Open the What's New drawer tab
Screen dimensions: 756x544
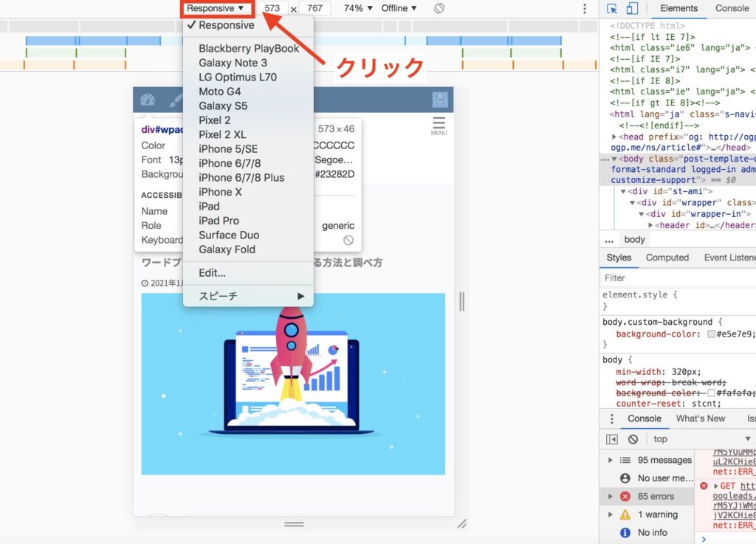[700, 419]
